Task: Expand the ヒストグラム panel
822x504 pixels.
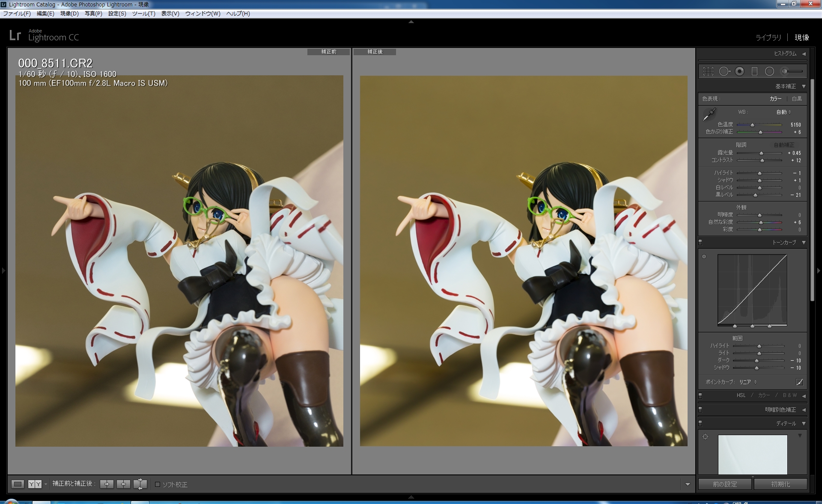Action: coord(804,54)
